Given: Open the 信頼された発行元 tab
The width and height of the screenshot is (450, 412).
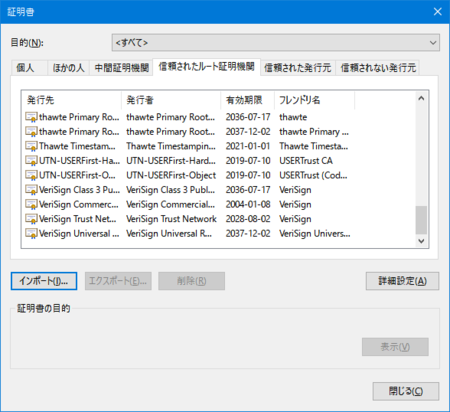Looking at the screenshot, I should click(298, 68).
